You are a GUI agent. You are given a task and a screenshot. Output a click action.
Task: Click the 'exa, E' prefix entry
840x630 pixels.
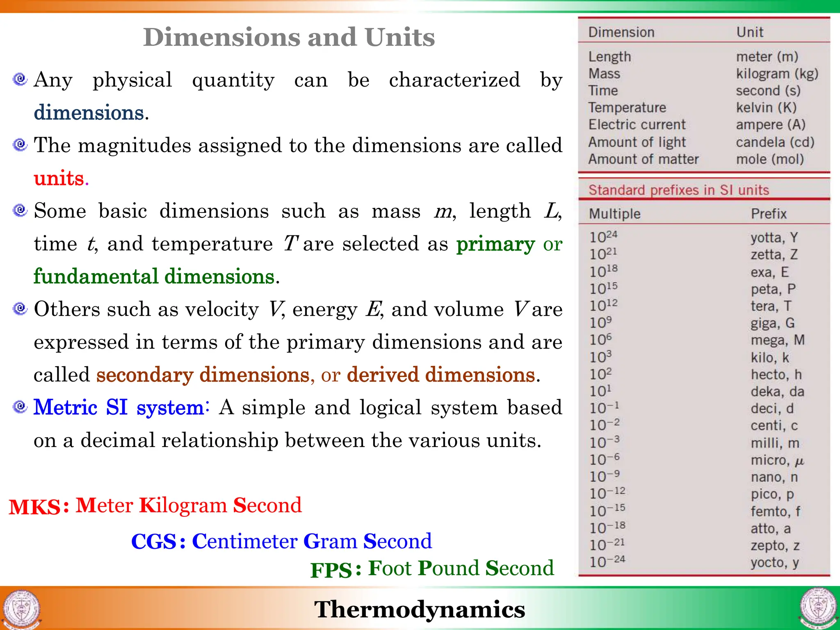[x=769, y=272]
